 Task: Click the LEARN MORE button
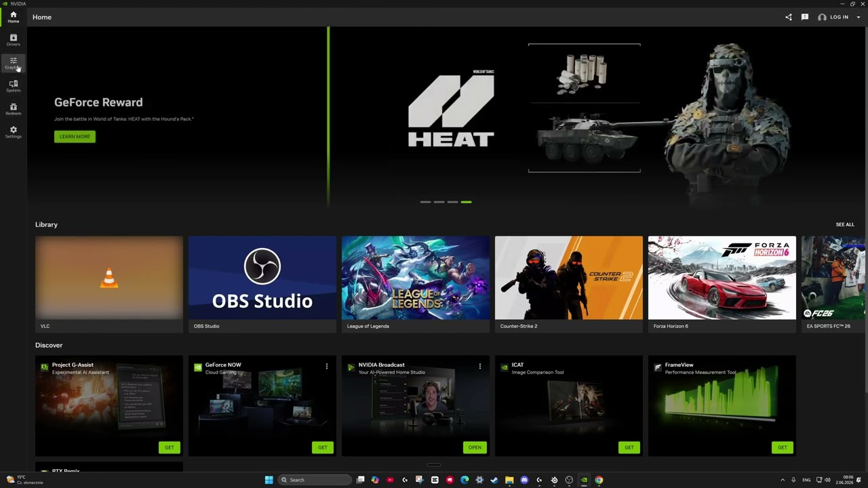pyautogui.click(x=75, y=136)
